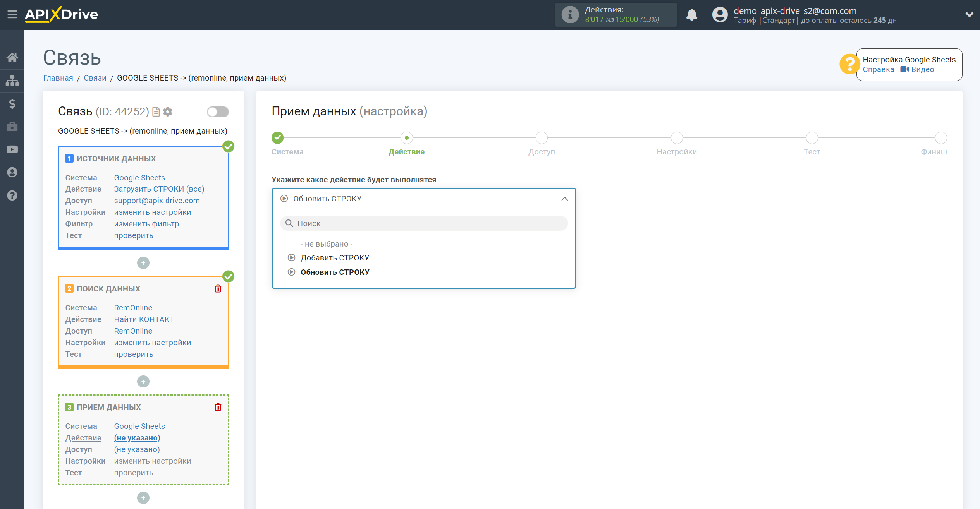Open the briefcase sidebar icon

pyautogui.click(x=12, y=127)
